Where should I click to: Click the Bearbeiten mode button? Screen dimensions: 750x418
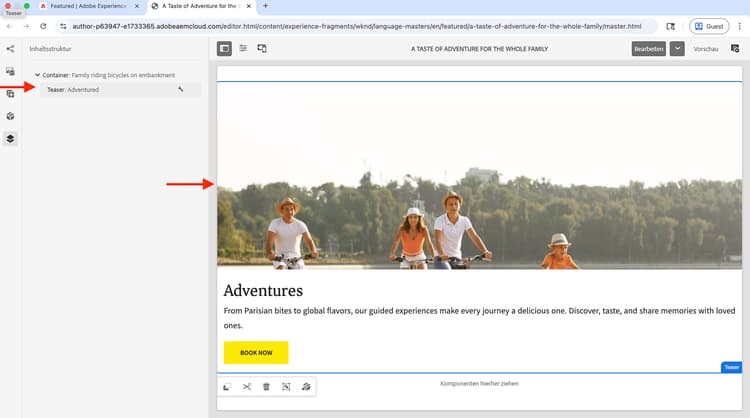coord(649,49)
